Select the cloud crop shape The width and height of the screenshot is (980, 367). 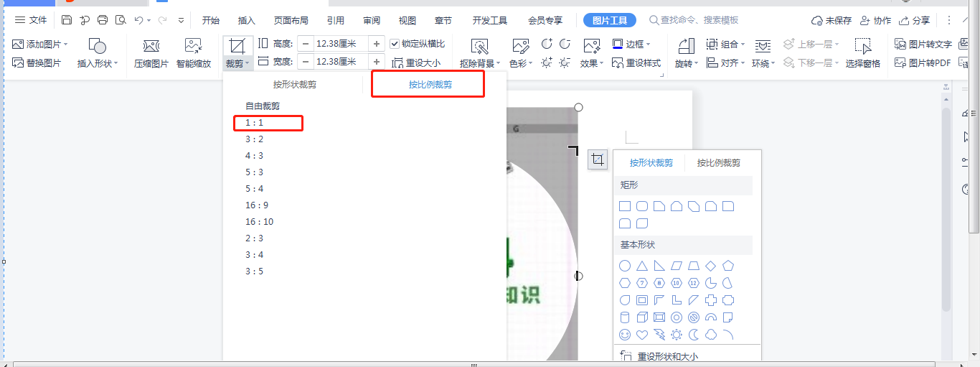pos(711,335)
